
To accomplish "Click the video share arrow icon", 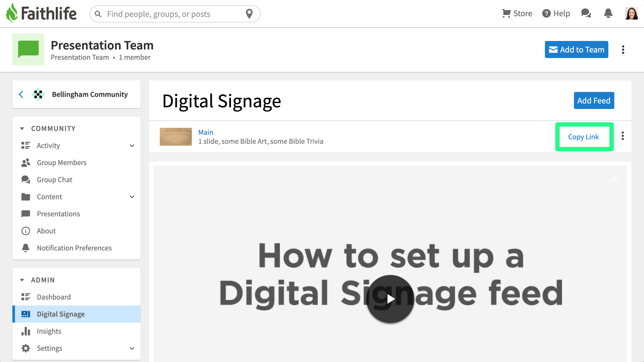I will tap(614, 179).
